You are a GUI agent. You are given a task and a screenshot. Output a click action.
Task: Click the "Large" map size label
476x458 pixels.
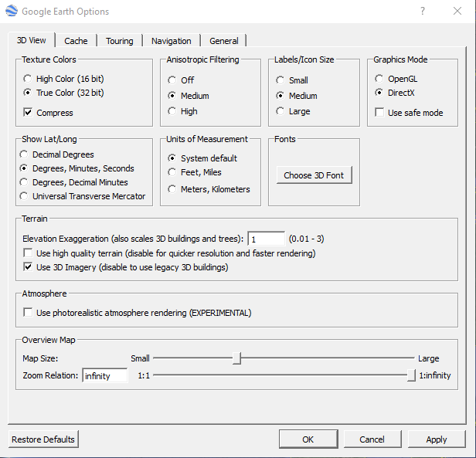[x=428, y=358]
